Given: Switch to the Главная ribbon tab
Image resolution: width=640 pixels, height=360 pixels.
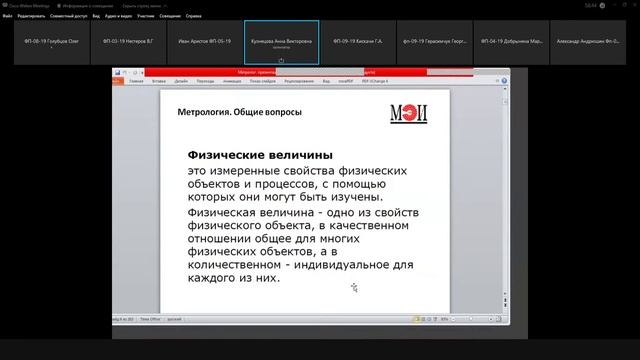Looking at the screenshot, I should tap(136, 81).
